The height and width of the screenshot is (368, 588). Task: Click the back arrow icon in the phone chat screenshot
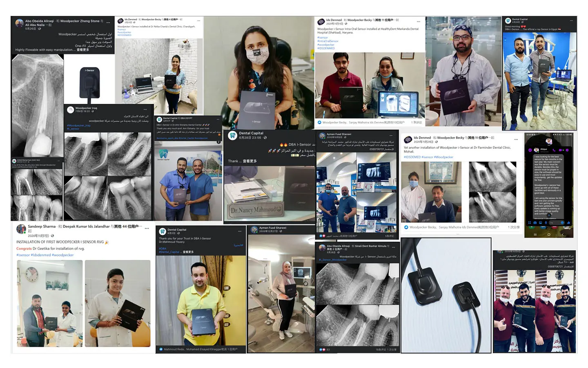[562, 235]
